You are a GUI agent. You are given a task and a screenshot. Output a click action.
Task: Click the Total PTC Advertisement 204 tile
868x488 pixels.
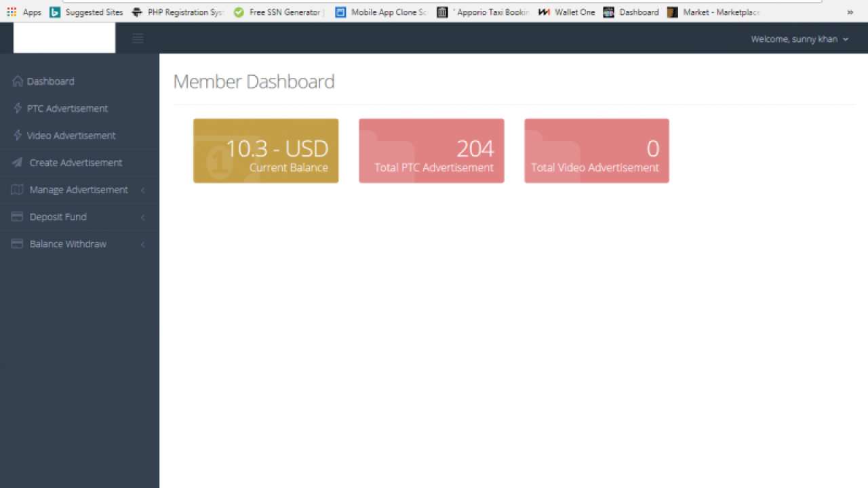[431, 151]
